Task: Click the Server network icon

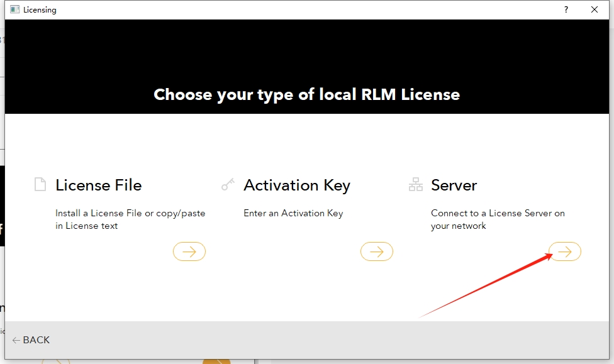Action: click(x=416, y=184)
